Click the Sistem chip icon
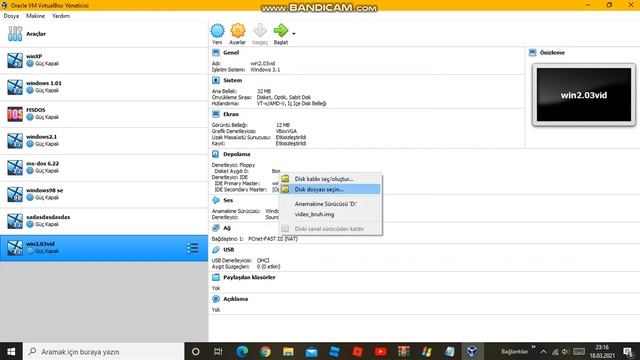This screenshot has width=640, height=360. tap(216, 80)
